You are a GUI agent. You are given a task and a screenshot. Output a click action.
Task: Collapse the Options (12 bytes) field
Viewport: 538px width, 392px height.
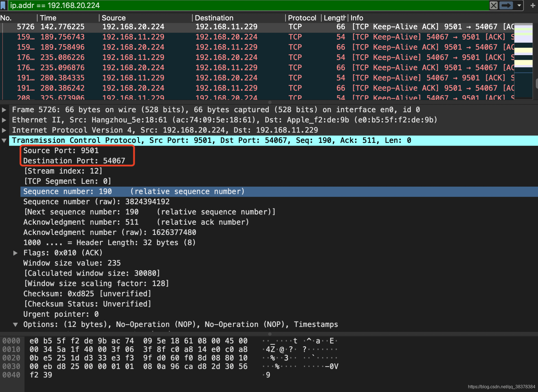15,324
